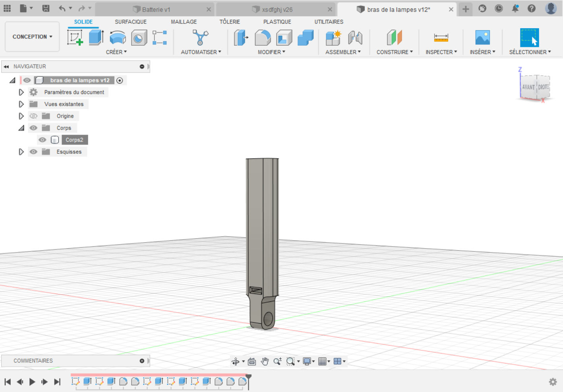Collapse the Corps folder node

(x=21, y=128)
